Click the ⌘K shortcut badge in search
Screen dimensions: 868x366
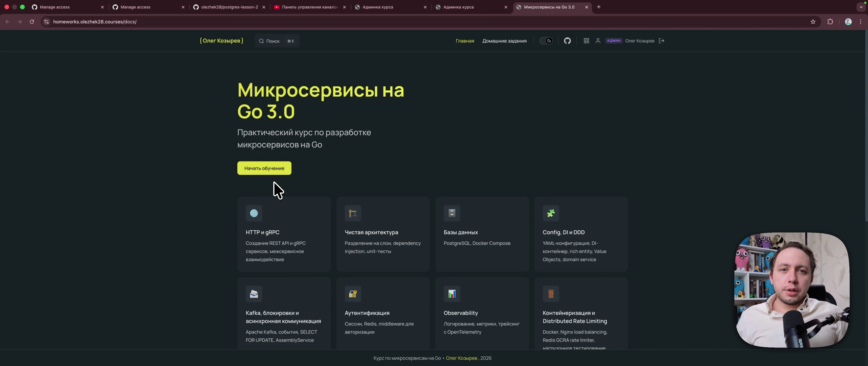(x=290, y=41)
